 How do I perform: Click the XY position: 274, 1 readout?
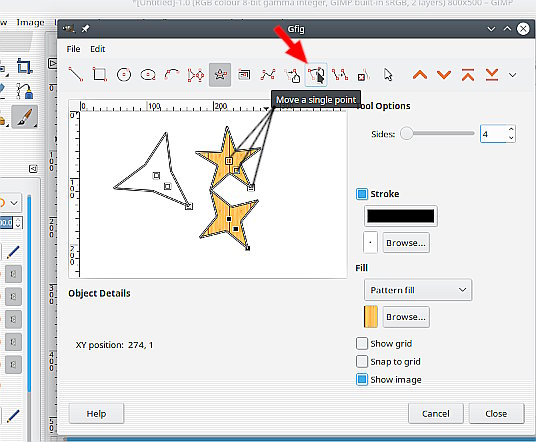pos(114,345)
